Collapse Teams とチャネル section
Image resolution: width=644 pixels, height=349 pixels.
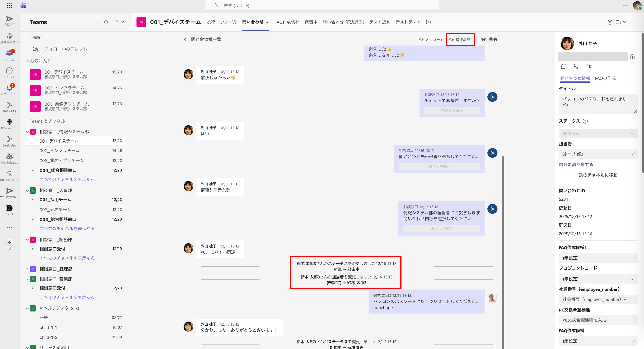[x=27, y=121]
